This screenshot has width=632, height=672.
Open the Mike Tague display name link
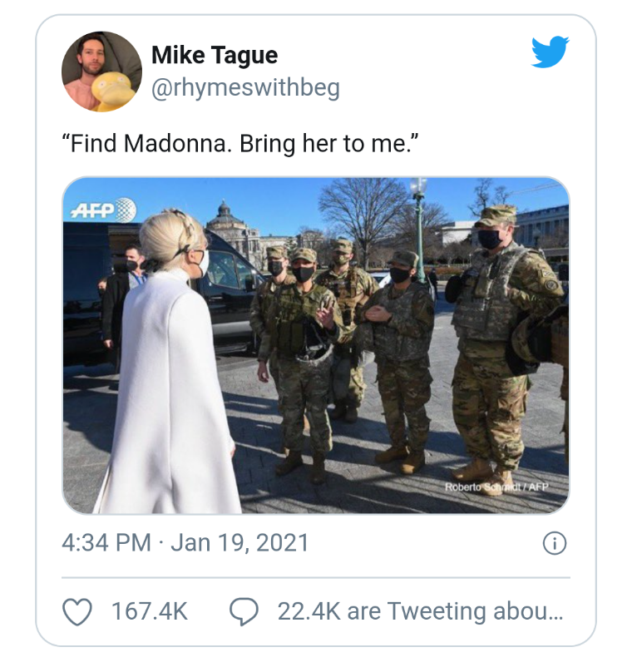(215, 56)
